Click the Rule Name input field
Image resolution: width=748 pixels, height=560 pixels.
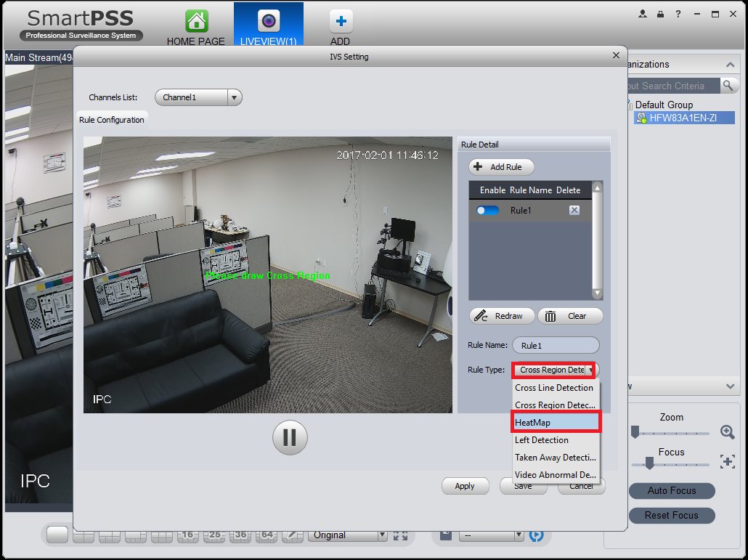tap(556, 345)
